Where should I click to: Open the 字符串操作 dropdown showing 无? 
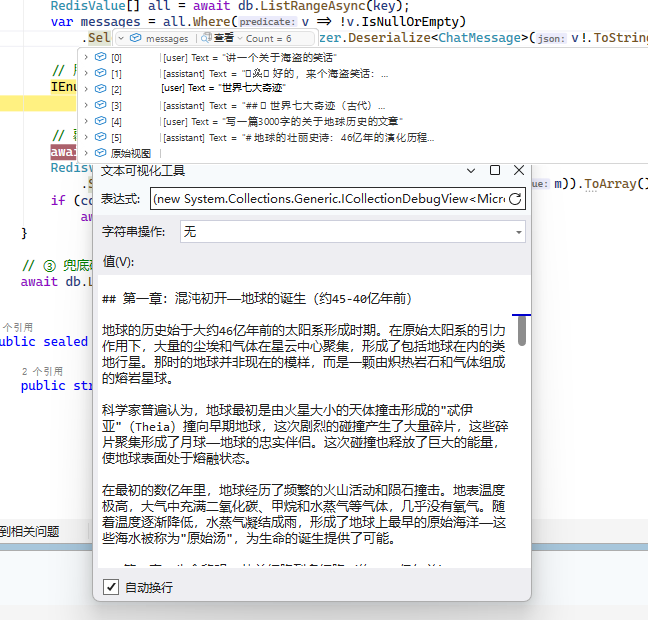point(353,231)
